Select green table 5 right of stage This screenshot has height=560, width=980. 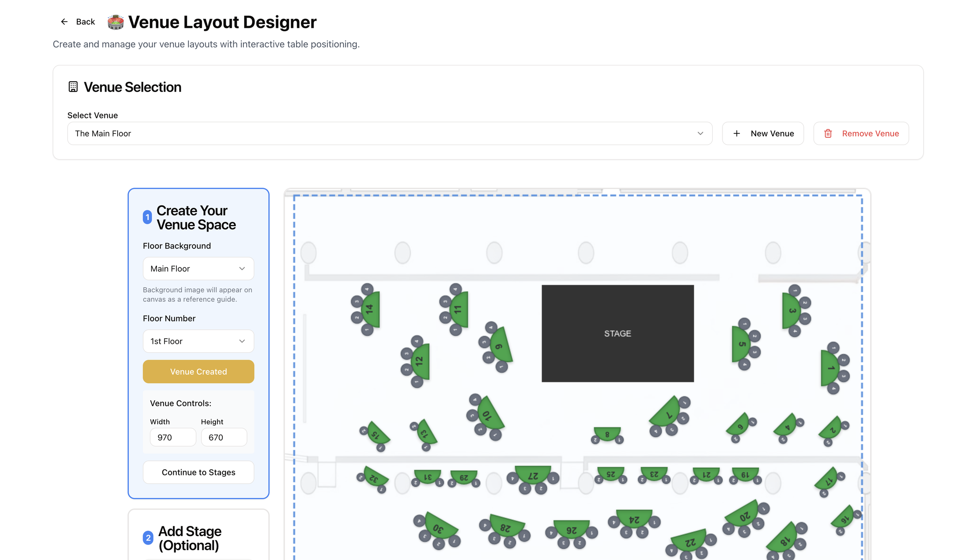[x=740, y=344]
